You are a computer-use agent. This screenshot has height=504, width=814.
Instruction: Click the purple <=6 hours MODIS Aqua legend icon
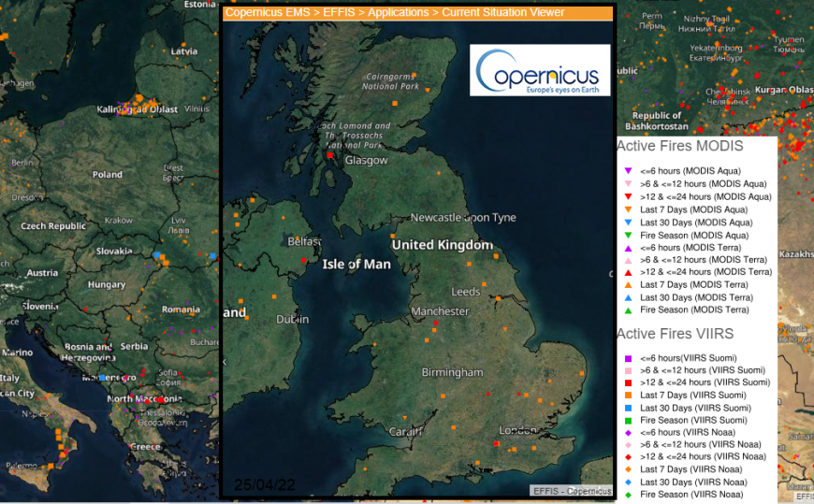628,171
